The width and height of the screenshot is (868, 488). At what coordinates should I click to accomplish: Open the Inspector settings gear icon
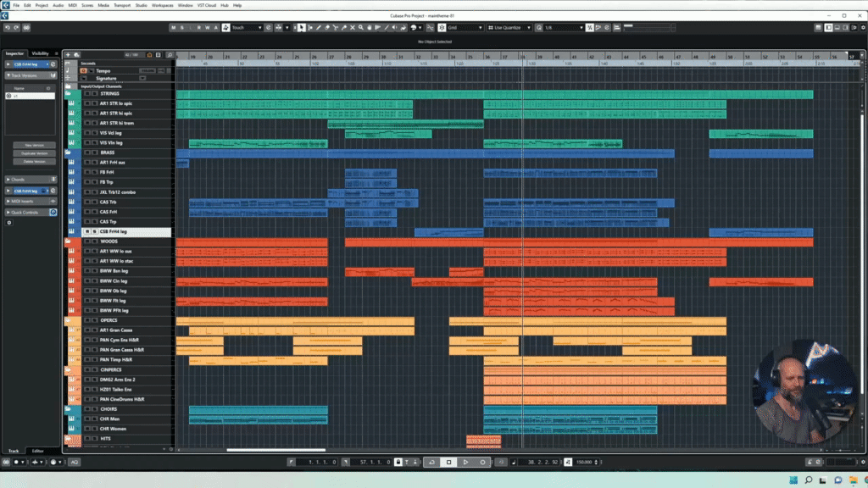8,223
